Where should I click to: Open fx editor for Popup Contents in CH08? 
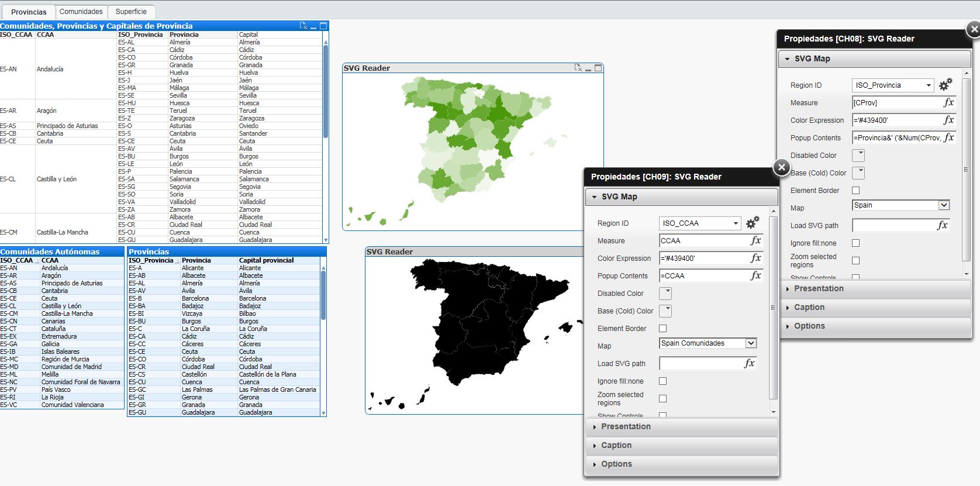[948, 137]
